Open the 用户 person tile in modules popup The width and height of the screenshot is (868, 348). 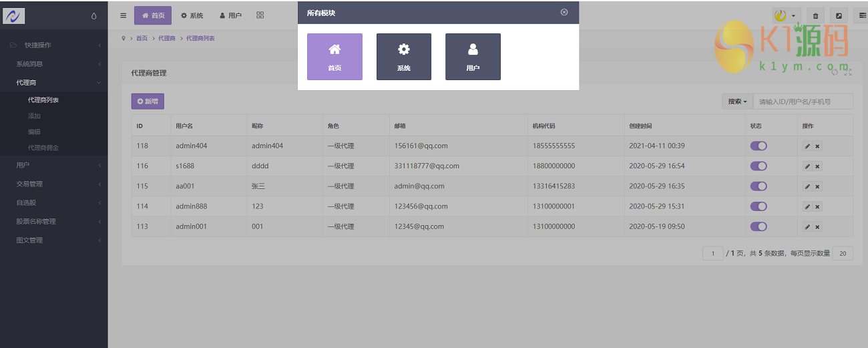point(473,57)
